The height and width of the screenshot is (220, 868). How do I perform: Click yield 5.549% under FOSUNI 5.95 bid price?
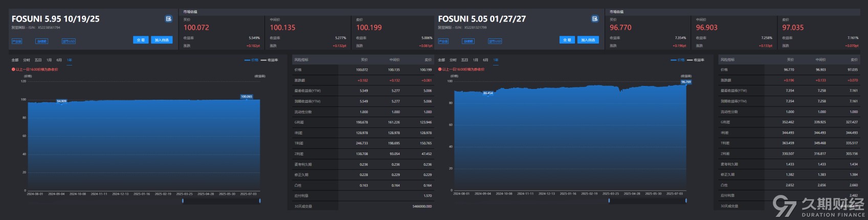pos(254,38)
